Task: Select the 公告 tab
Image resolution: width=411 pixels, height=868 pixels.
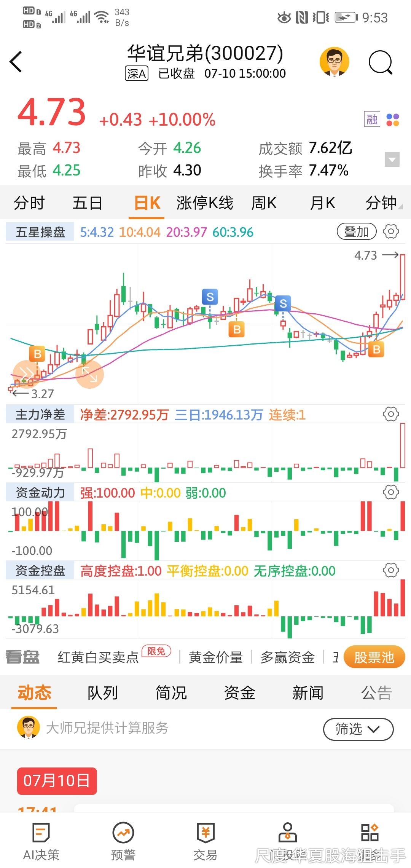Action: coord(376,692)
